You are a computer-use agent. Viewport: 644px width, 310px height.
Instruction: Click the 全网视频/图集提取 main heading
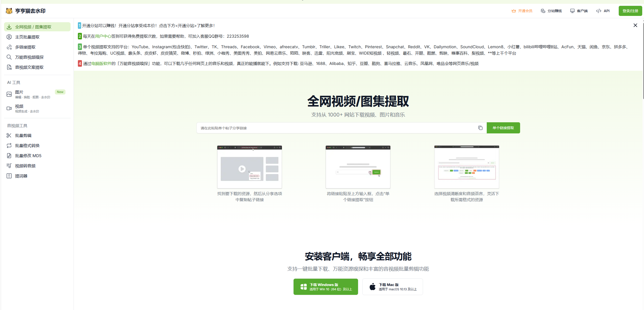[358, 101]
